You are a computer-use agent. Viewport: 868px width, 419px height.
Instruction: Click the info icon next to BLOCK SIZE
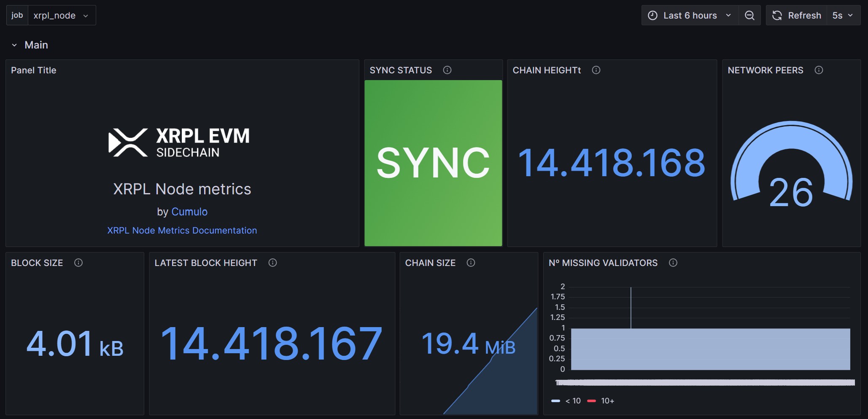(78, 263)
